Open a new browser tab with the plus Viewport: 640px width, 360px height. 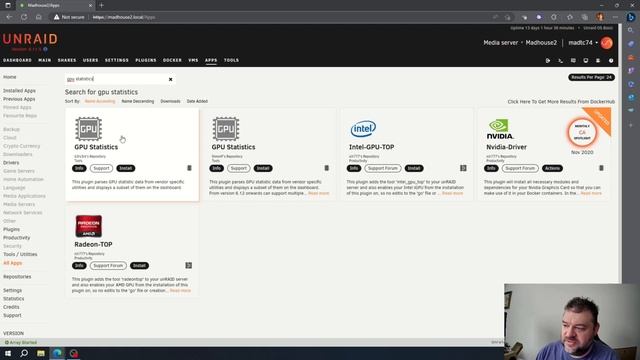point(101,5)
